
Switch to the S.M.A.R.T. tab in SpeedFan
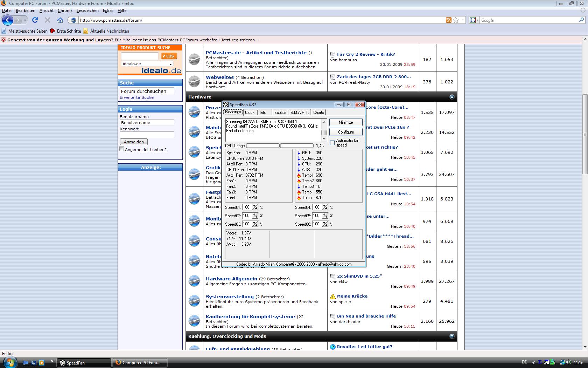pyautogui.click(x=300, y=113)
